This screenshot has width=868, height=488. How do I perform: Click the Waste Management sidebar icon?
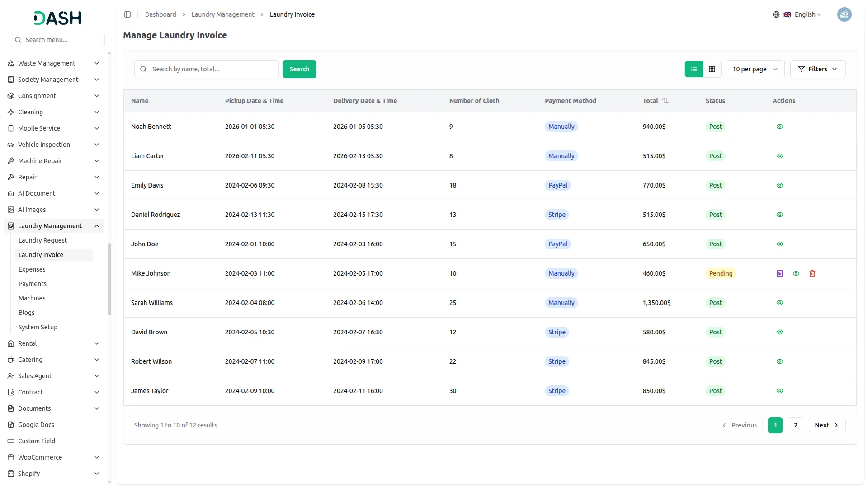coord(10,63)
